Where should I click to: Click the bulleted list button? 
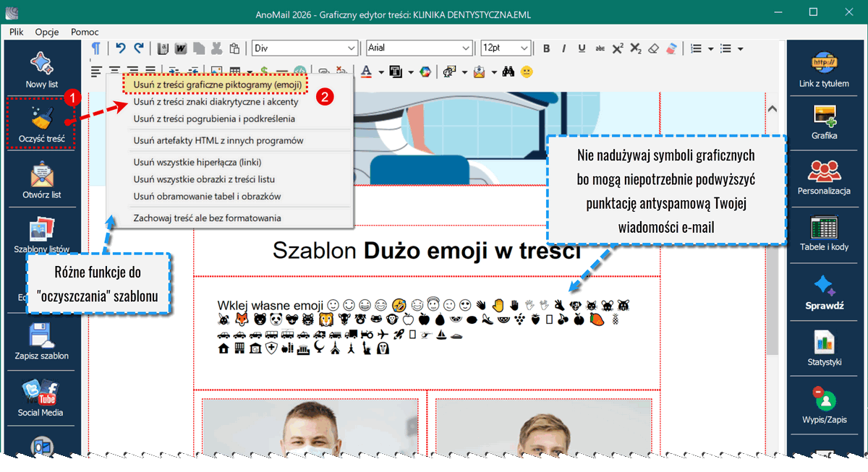tap(727, 48)
